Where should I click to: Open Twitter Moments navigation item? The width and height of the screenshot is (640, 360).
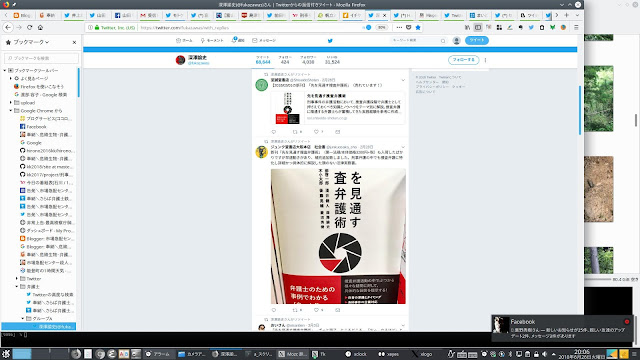pos(212,40)
